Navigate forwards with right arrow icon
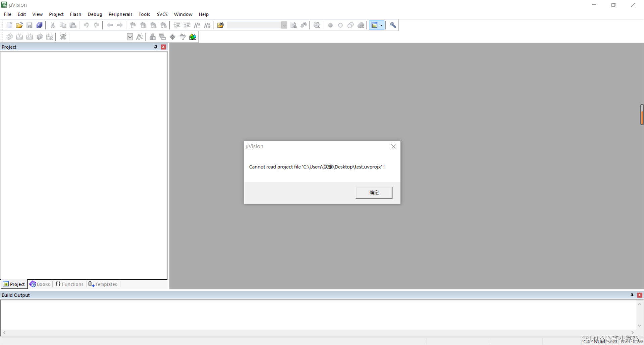 [x=120, y=25]
